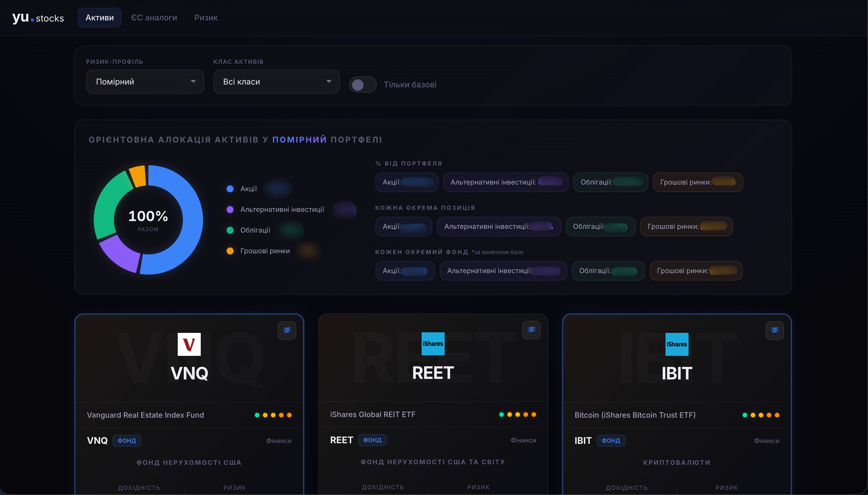Click the EU flag icon on IBIT card
This screenshot has height=495, width=868.
(x=775, y=330)
